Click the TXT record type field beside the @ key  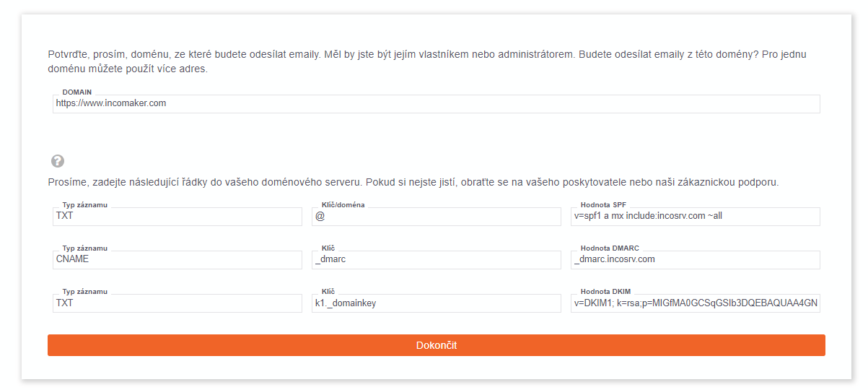[177, 217]
